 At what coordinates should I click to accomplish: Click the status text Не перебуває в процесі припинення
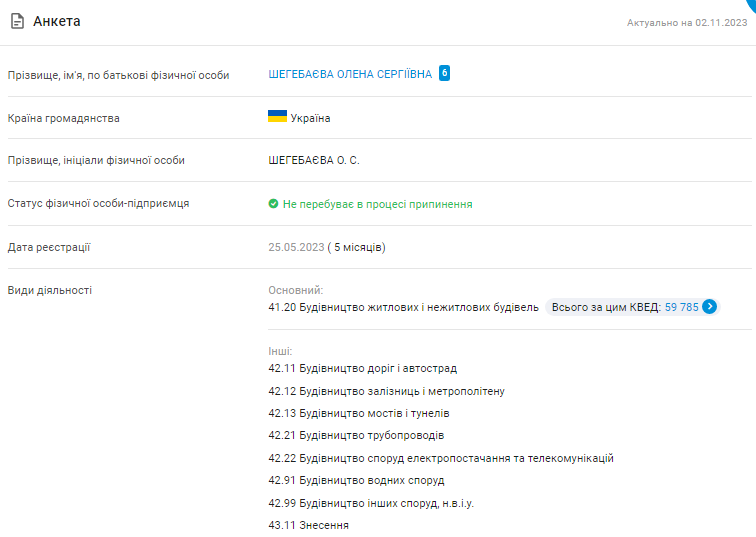[377, 204]
